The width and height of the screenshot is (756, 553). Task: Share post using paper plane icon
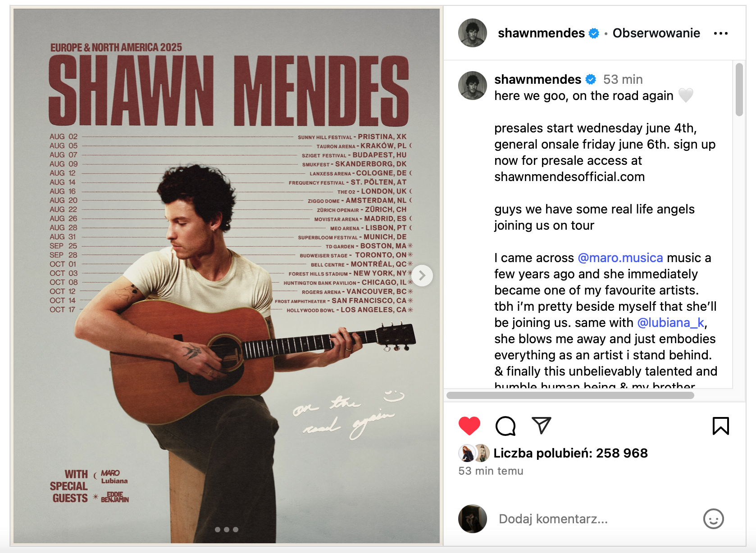click(x=542, y=425)
